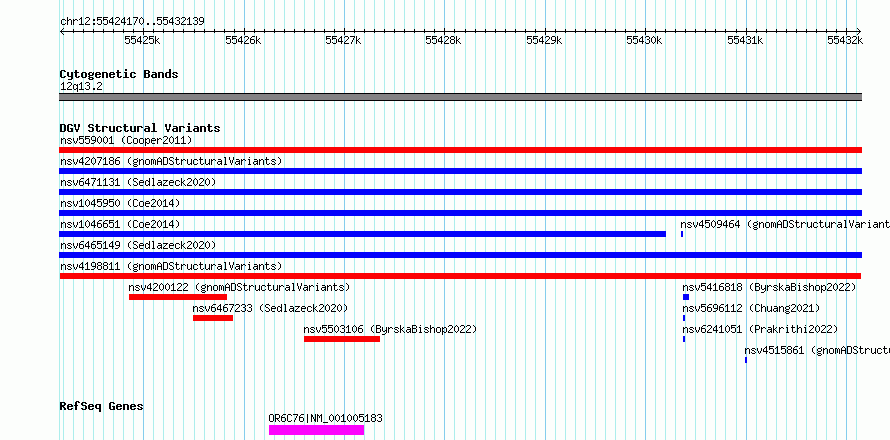
Task: Open nsv1046651 (Coe2014) label
Action: 120,224
